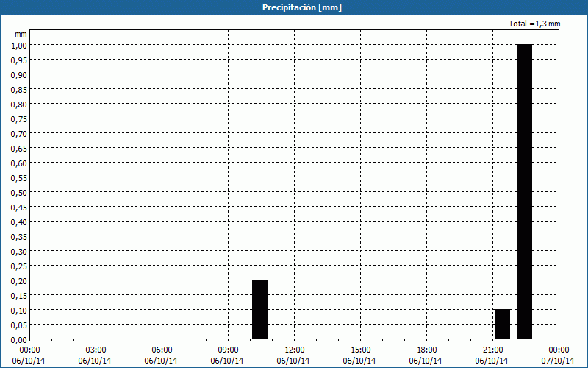Click the 0,00 y-axis label
Image resolution: width=588 pixels, height=368 pixels.
19,339
